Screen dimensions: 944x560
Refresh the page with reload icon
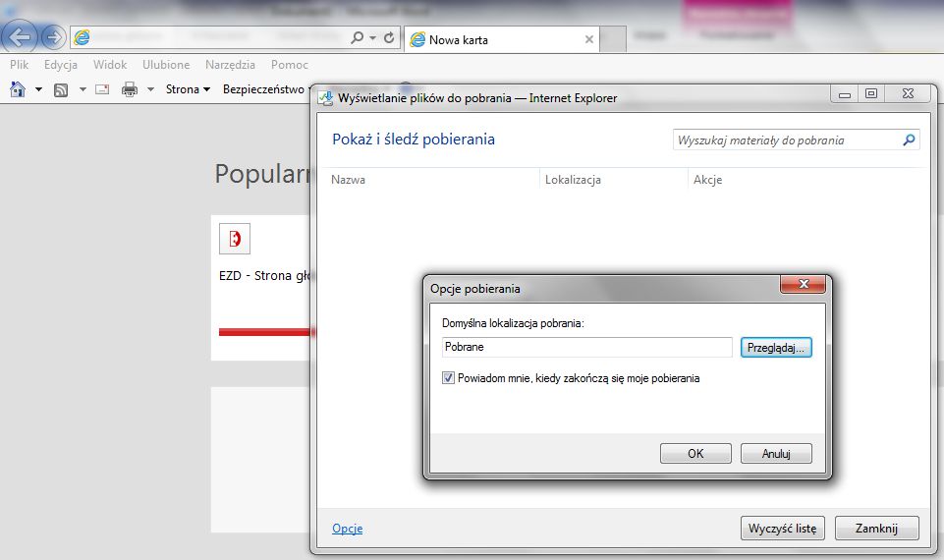(x=389, y=37)
